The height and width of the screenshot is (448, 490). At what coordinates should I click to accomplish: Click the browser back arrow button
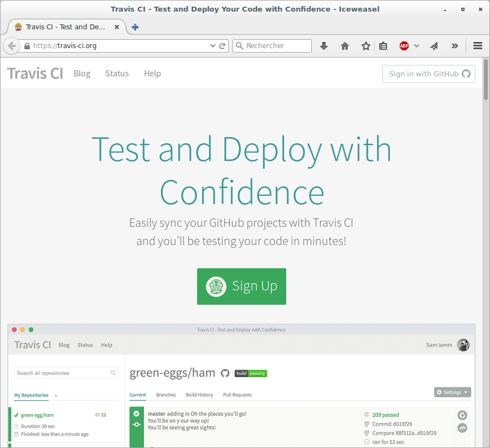coord(12,46)
